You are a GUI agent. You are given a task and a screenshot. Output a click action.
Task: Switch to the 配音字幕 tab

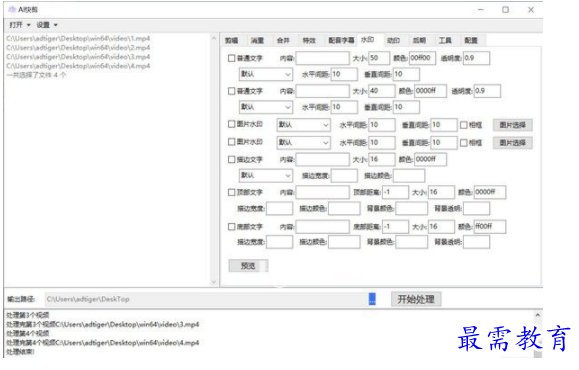pos(341,40)
